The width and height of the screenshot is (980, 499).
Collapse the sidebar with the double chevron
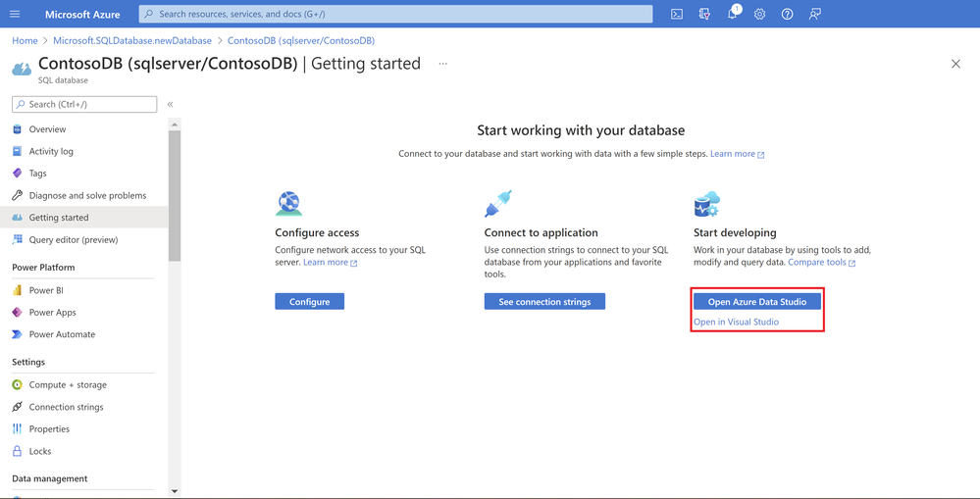pos(170,104)
